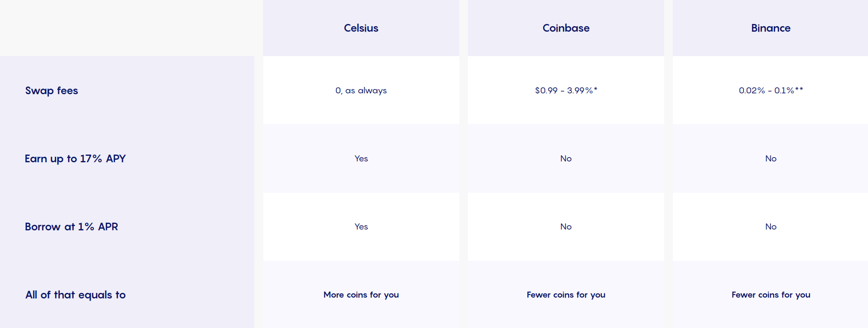The width and height of the screenshot is (868, 328).
Task: Click No in the Coinbase Borrow APR cell
Action: (x=566, y=227)
